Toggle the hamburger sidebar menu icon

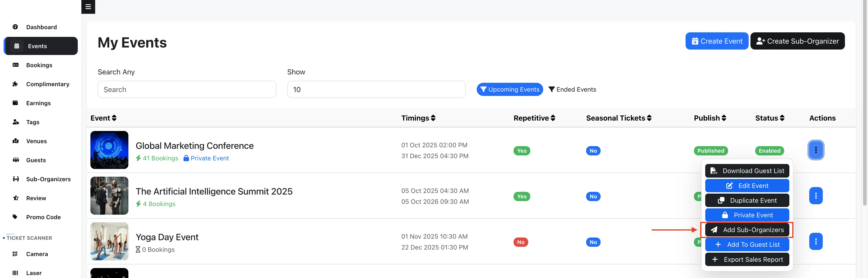click(x=88, y=7)
